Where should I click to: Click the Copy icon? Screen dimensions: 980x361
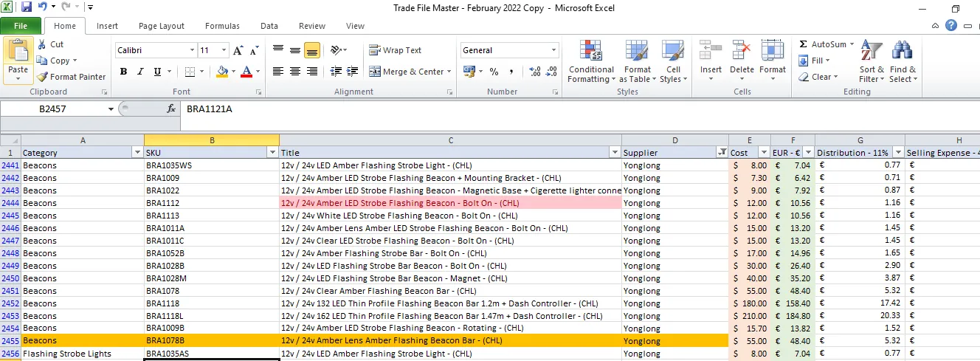[x=42, y=61]
